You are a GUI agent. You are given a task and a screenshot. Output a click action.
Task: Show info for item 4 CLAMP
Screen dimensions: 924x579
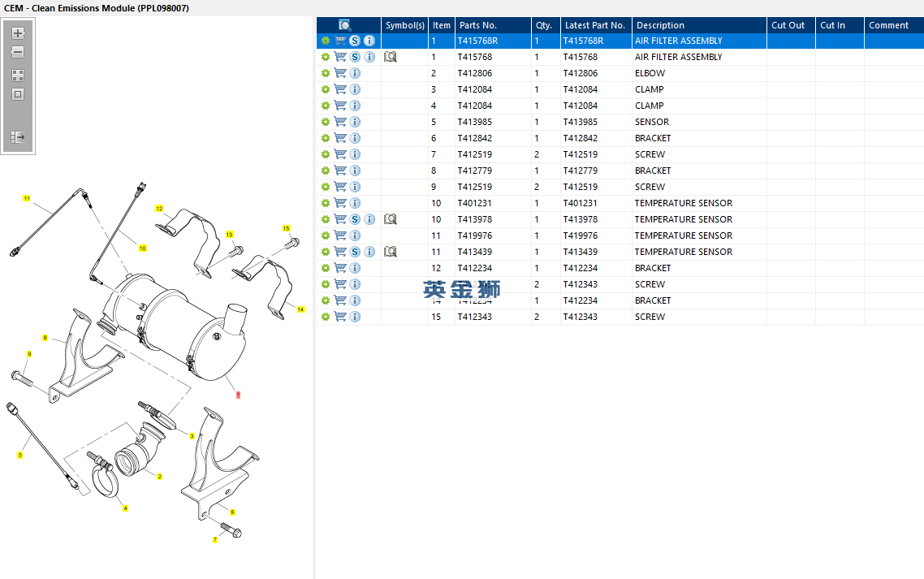(355, 106)
